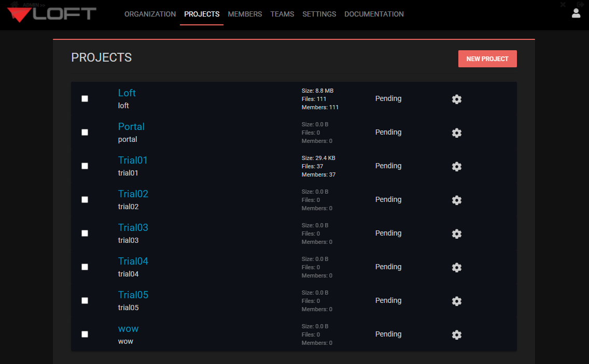Open settings gear for Trial03
The width and height of the screenshot is (589, 364).
(457, 234)
